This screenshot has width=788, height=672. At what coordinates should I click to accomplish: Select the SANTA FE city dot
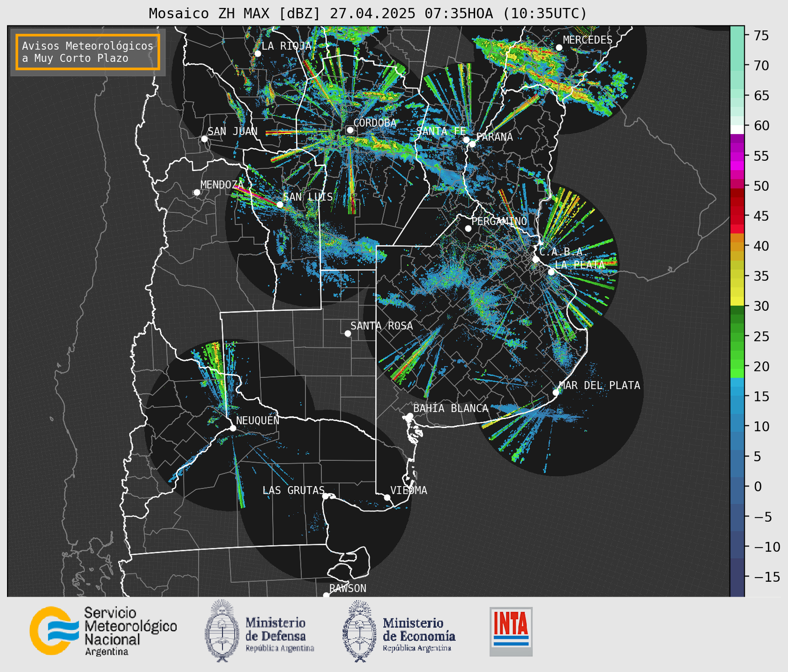466,140
